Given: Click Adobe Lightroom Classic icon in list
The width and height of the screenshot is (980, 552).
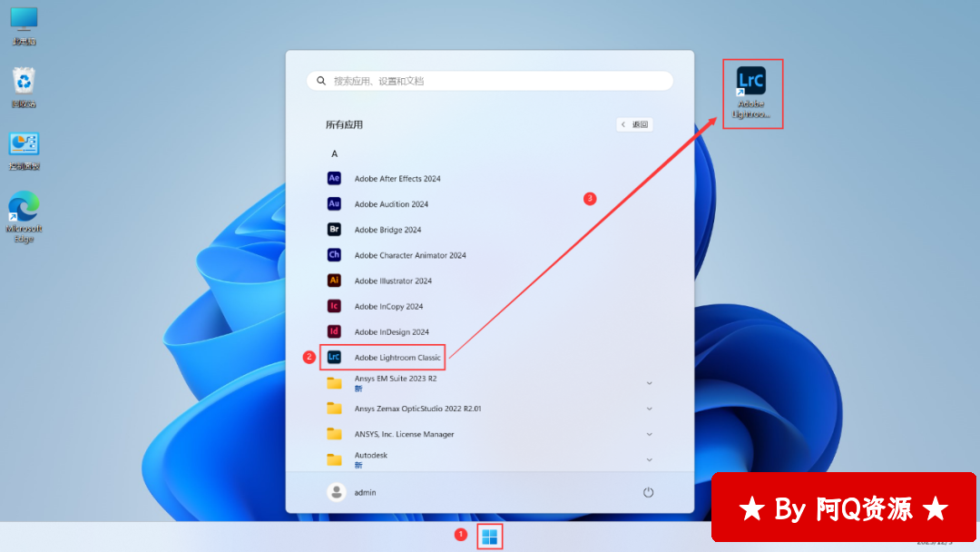Looking at the screenshot, I should 334,357.
